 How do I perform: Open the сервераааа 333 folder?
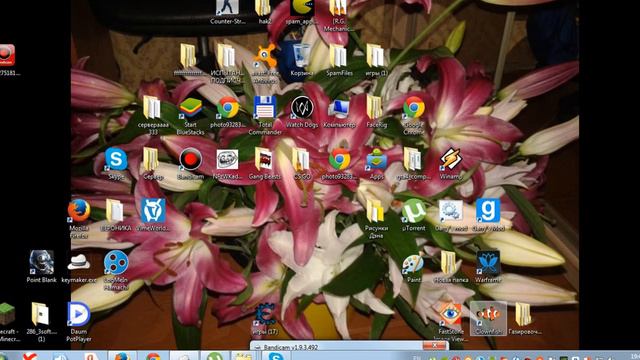[153, 115]
